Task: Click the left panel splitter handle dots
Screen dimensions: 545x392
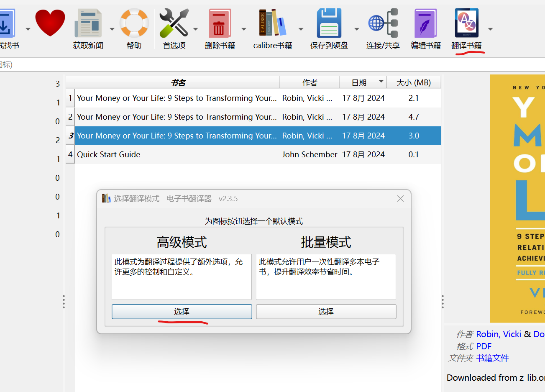Action: click(x=64, y=302)
